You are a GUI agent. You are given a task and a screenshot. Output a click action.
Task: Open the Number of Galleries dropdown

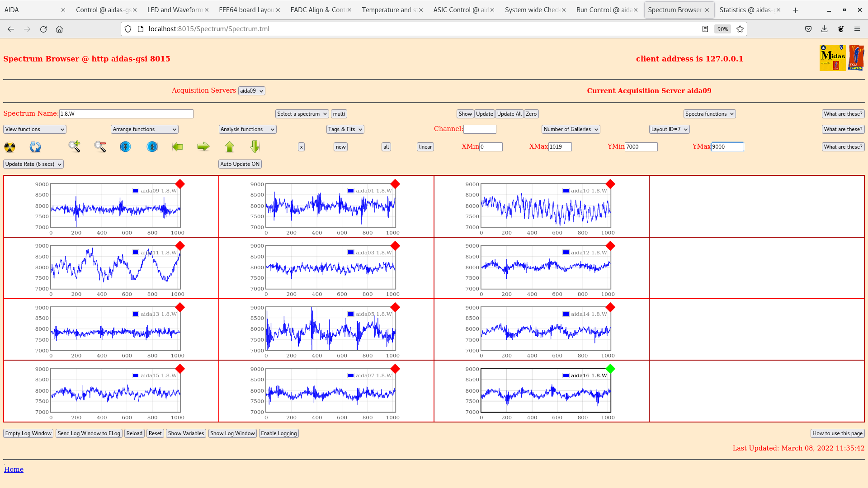[571, 129]
